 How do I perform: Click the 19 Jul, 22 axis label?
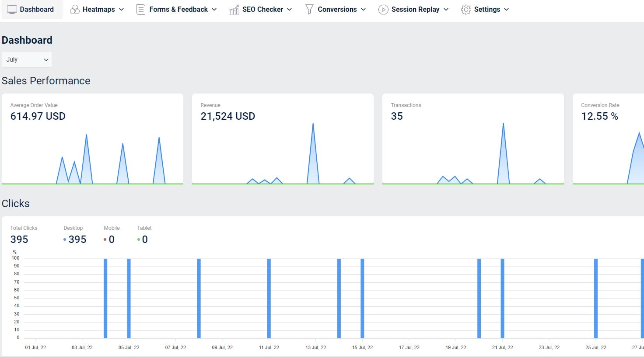pos(456,347)
